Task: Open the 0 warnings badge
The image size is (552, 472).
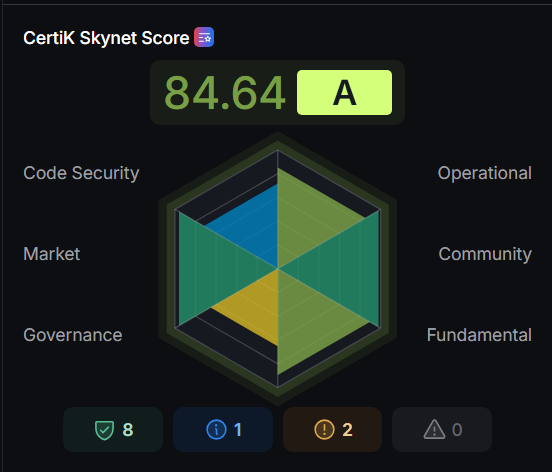Action: pyautogui.click(x=442, y=429)
